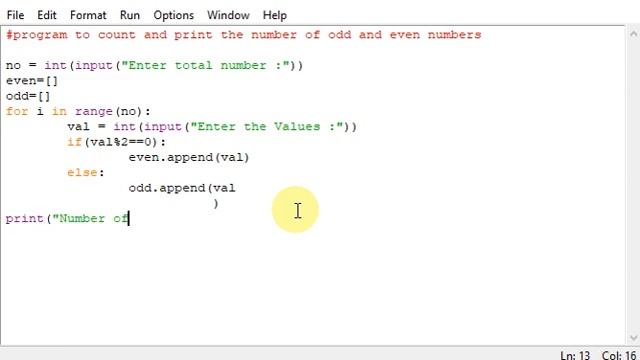Viewport: 640px width, 360px height.
Task: Click the stray closing parenthesis line
Action: (x=216, y=203)
